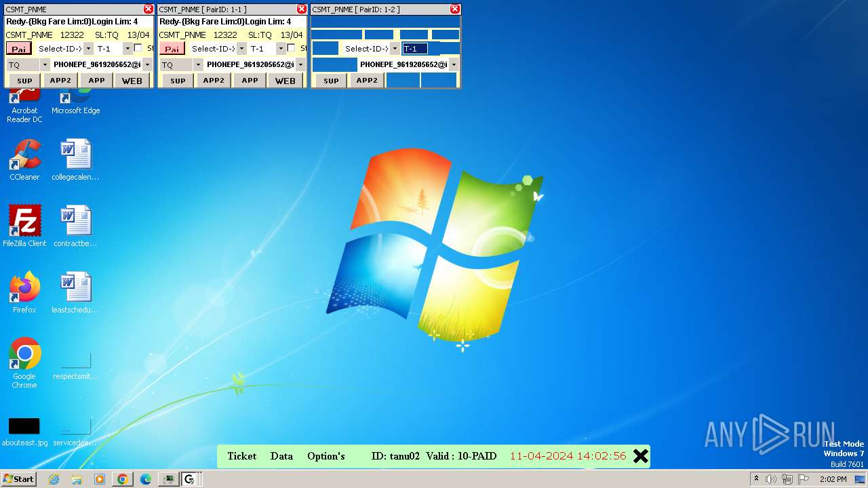Expand PHONEPE payment dropdown in first CSMT_PNME window

(147, 65)
